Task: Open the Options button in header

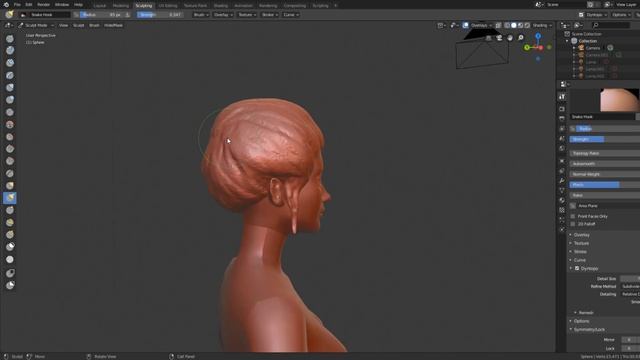Action: point(621,15)
